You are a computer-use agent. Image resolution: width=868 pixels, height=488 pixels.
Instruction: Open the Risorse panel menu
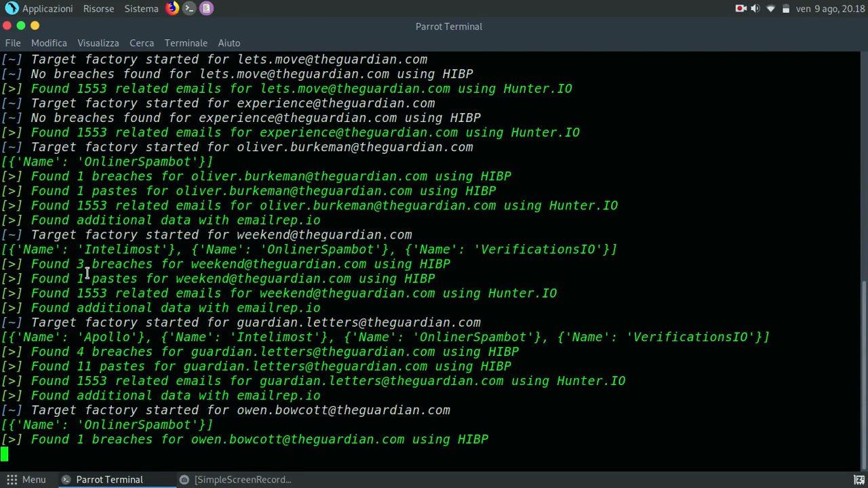click(x=99, y=8)
